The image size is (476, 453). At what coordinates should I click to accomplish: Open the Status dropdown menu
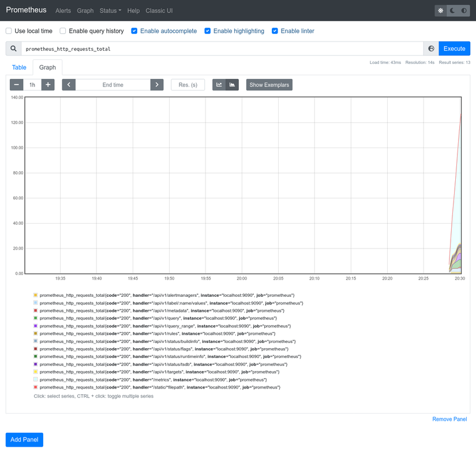110,11
